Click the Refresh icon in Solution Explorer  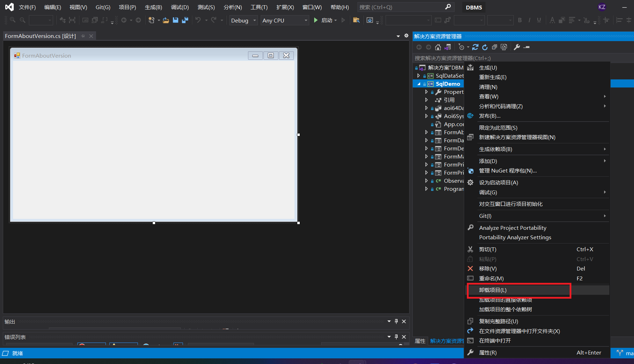485,47
